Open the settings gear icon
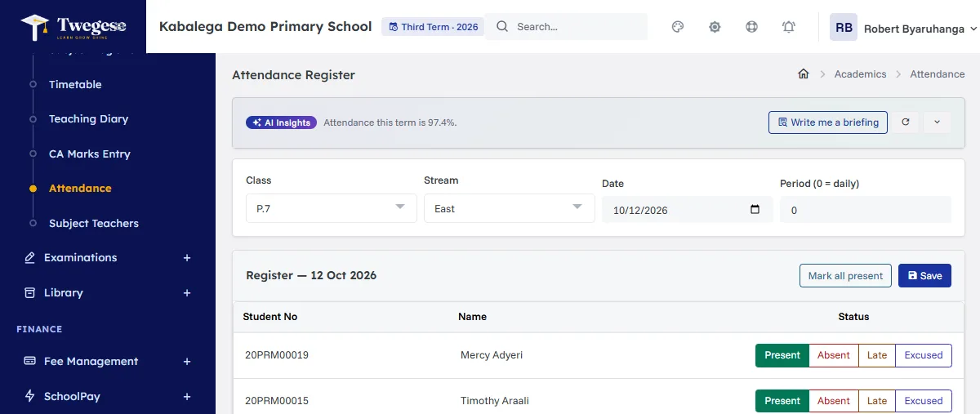Viewport: 980px width, 414px height. pos(715,27)
